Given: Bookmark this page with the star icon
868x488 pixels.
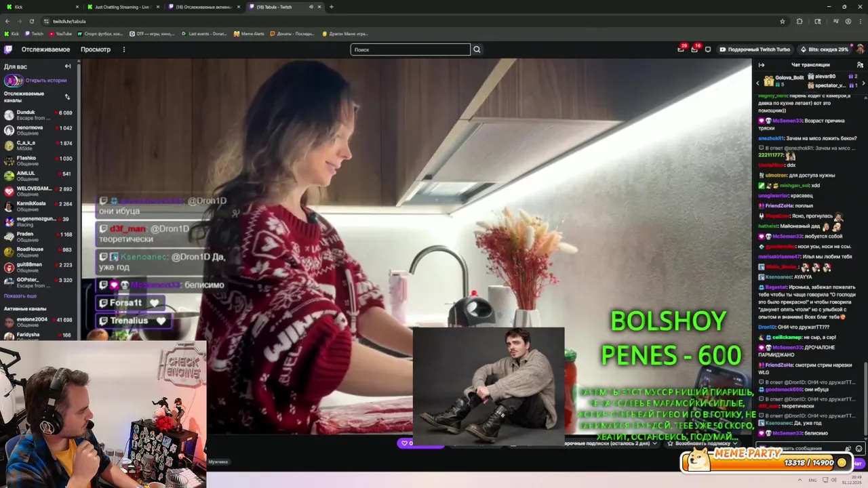Looking at the screenshot, I should tap(783, 21).
